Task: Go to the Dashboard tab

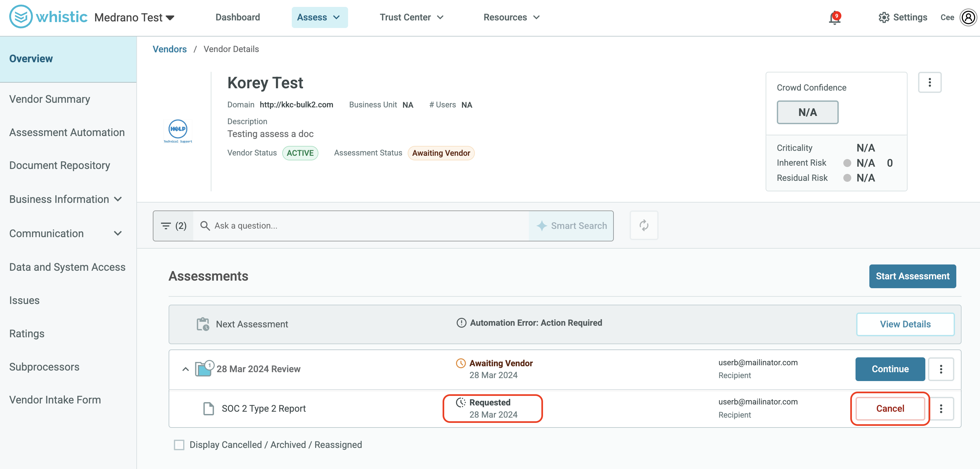Action: pyautogui.click(x=238, y=17)
